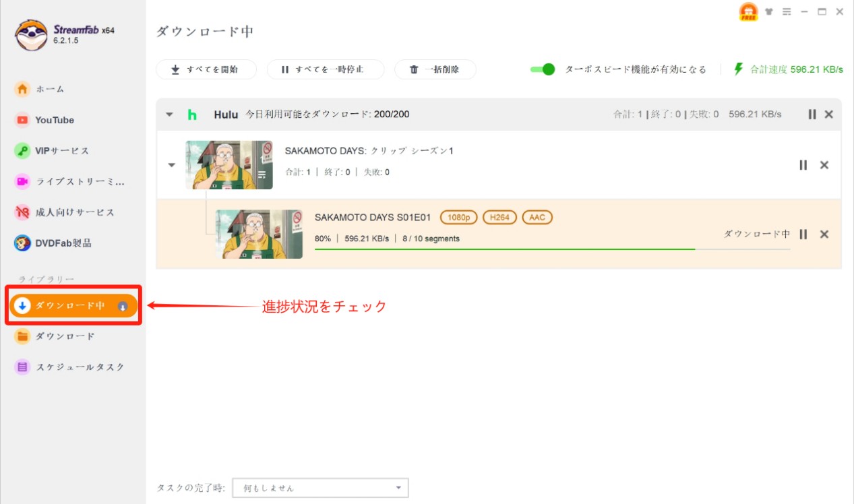Open the skin shirt icon in title bar

[x=769, y=11]
